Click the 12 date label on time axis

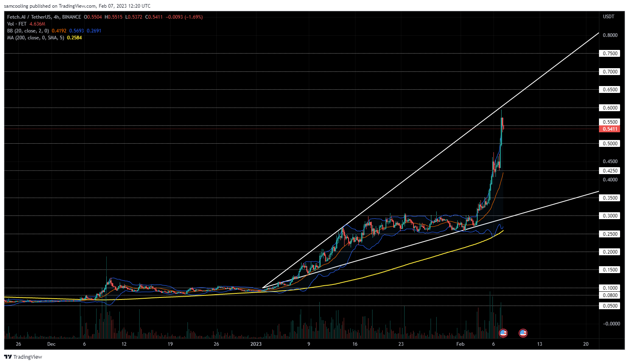124,344
